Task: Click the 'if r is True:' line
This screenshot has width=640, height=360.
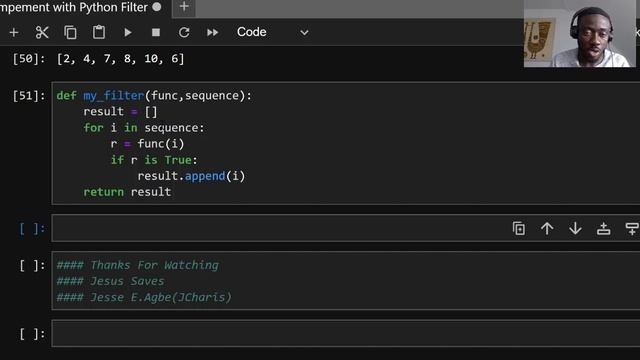Action: pyautogui.click(x=154, y=160)
